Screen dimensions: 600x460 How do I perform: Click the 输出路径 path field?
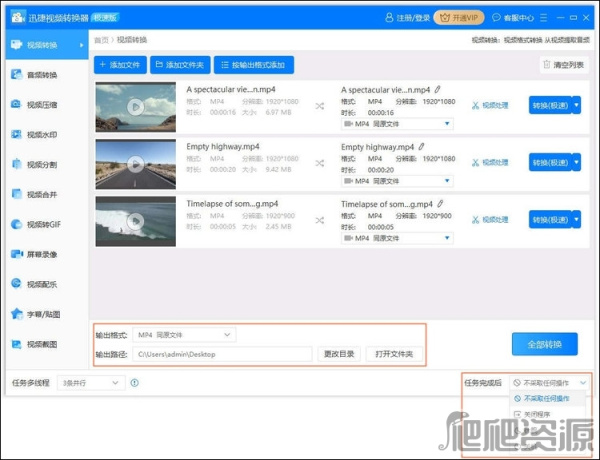(222, 354)
